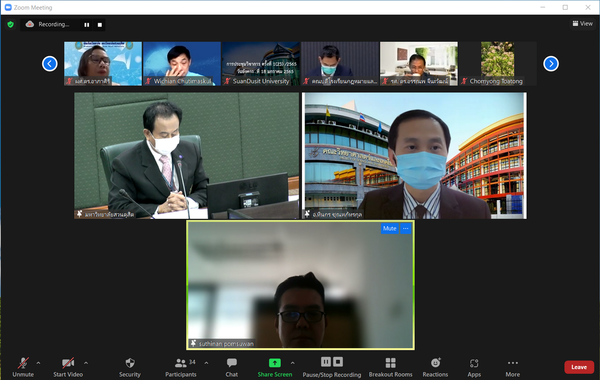Screen dimensions: 600x380
Task: Open the View layout menu
Action: pyautogui.click(x=582, y=24)
